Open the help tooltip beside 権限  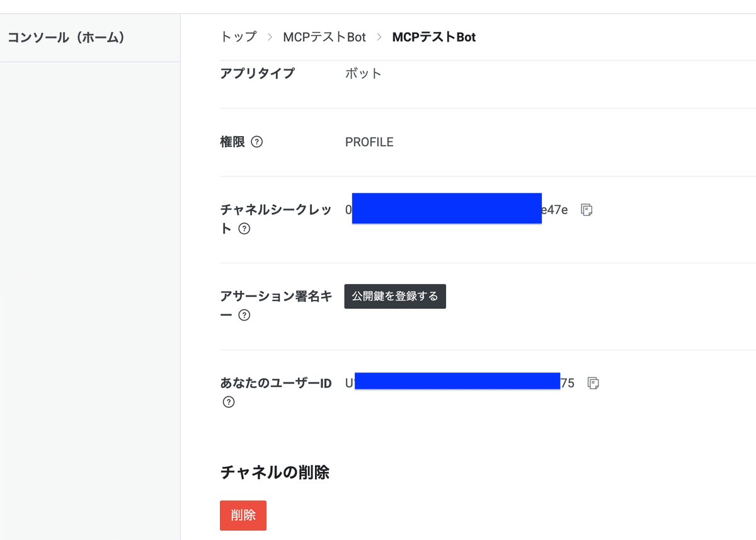coord(257,142)
